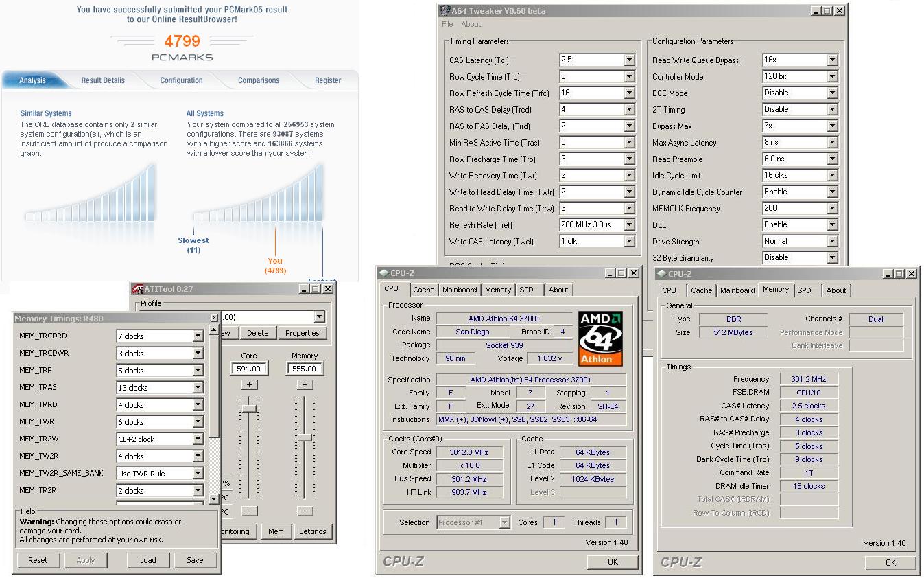Open SPD tab in left CPU-Z window
The image size is (924, 578).
[526, 290]
